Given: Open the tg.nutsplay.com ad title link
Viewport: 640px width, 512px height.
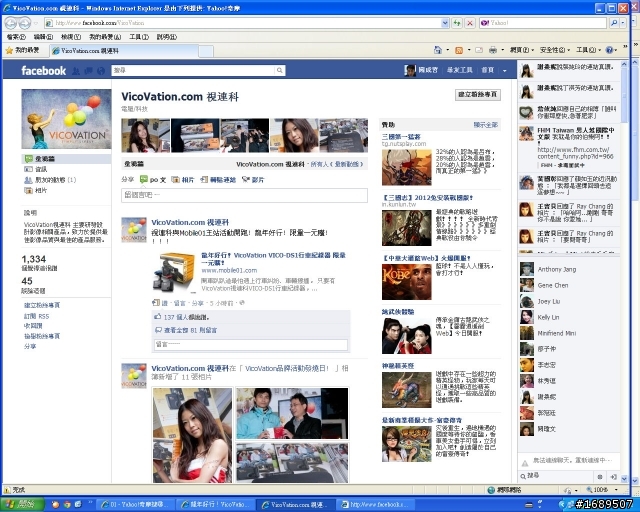Looking at the screenshot, I should point(401,137).
